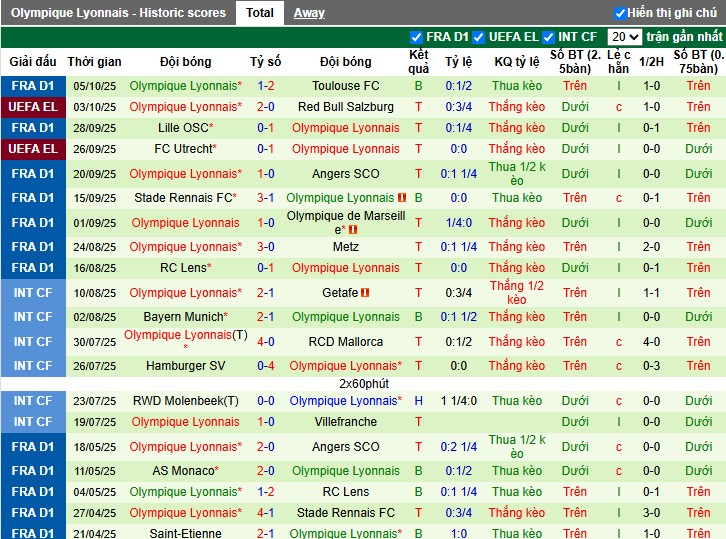The height and width of the screenshot is (539, 726).
Task: Click INT CF badge on Hamburger SV row
Action: click(x=33, y=366)
